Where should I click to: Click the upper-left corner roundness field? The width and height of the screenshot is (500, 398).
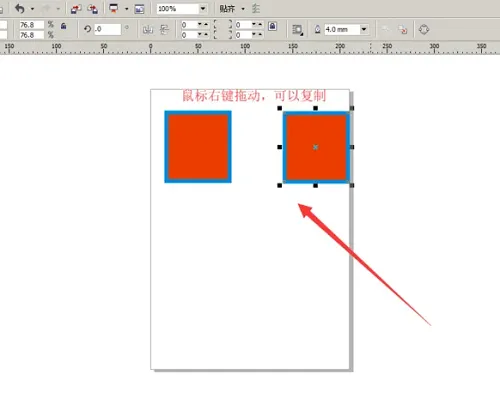(189, 25)
